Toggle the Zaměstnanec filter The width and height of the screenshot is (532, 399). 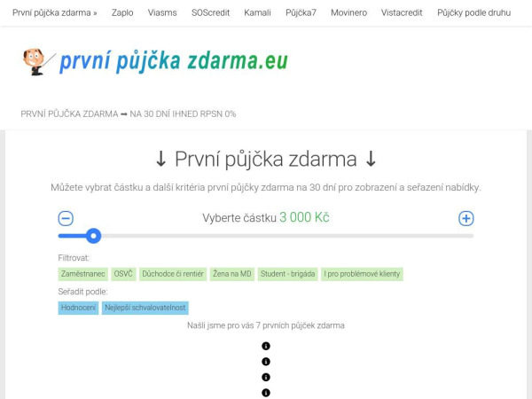[82, 274]
